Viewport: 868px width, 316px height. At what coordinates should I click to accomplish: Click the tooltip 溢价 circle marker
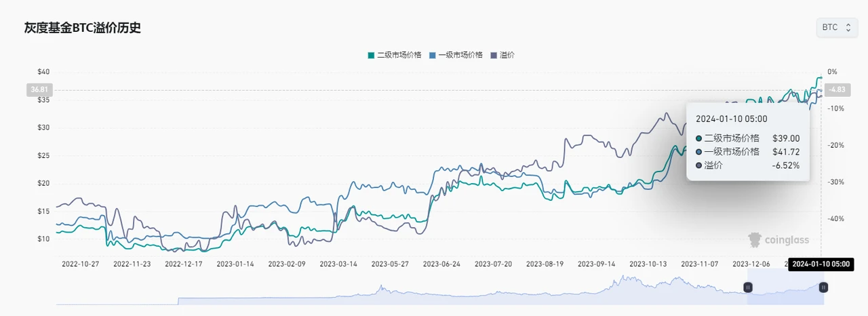tap(699, 165)
